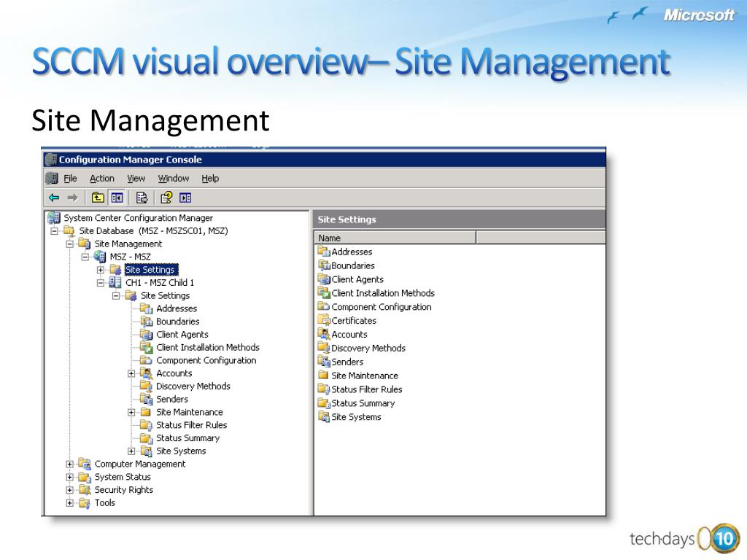This screenshot has width=747, height=560.
Task: Expand the Tools node
Action: (x=69, y=503)
